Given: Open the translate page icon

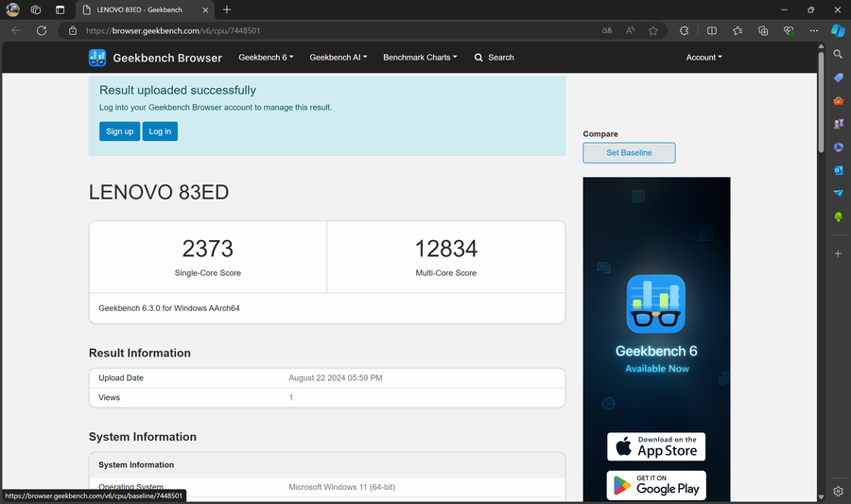Looking at the screenshot, I should click(607, 31).
